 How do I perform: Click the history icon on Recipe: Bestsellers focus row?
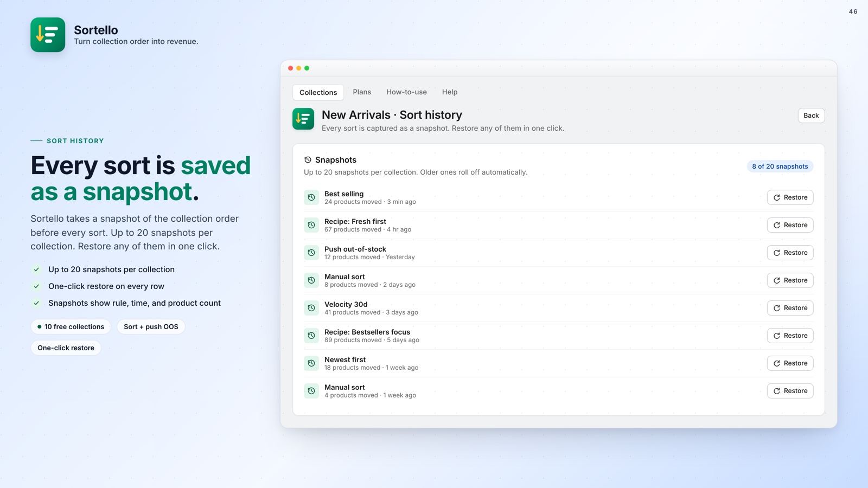tap(311, 336)
